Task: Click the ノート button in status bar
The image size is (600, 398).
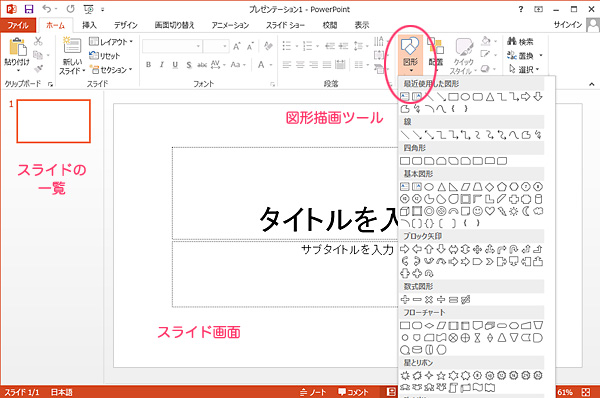Action: pyautogui.click(x=313, y=392)
